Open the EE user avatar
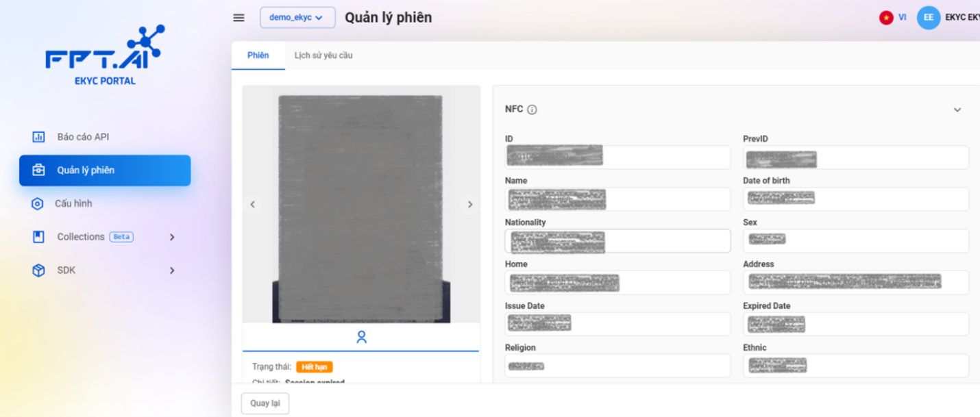The width and height of the screenshot is (980, 417). pyautogui.click(x=928, y=18)
